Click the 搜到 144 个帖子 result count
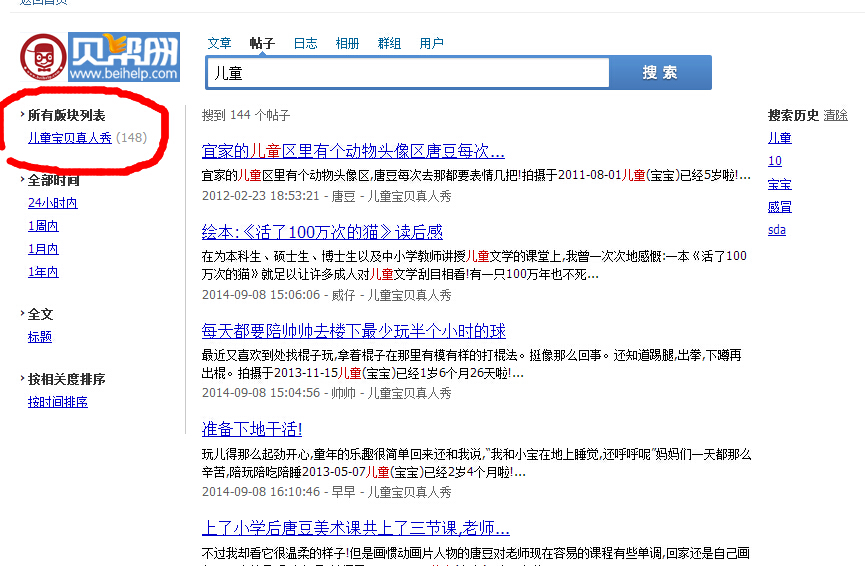This screenshot has height=566, width=865. (246, 115)
